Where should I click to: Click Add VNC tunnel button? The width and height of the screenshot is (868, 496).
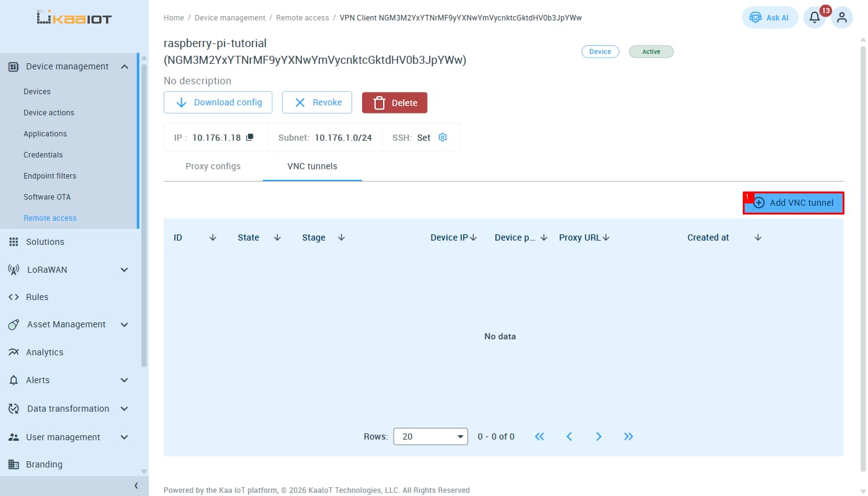[x=794, y=203]
